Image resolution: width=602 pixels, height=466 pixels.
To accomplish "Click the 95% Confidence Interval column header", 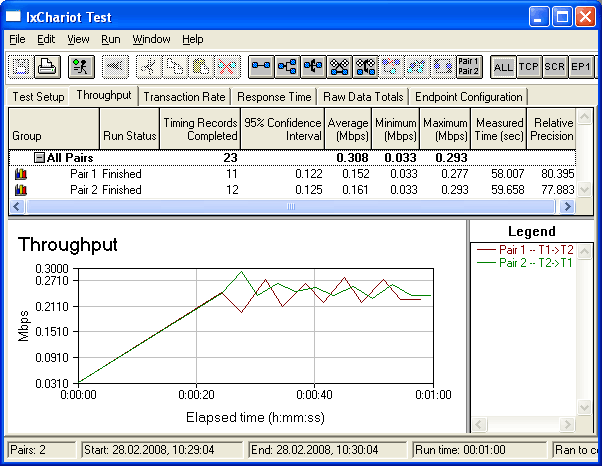I will [x=283, y=129].
